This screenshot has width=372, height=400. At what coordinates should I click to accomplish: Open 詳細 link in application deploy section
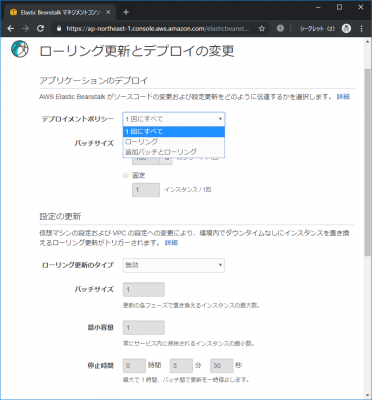tap(343, 97)
